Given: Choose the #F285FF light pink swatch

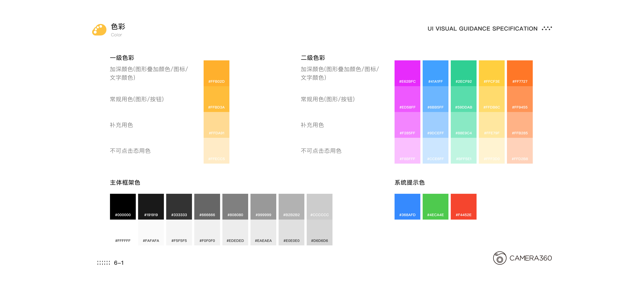Looking at the screenshot, I should click(407, 125).
